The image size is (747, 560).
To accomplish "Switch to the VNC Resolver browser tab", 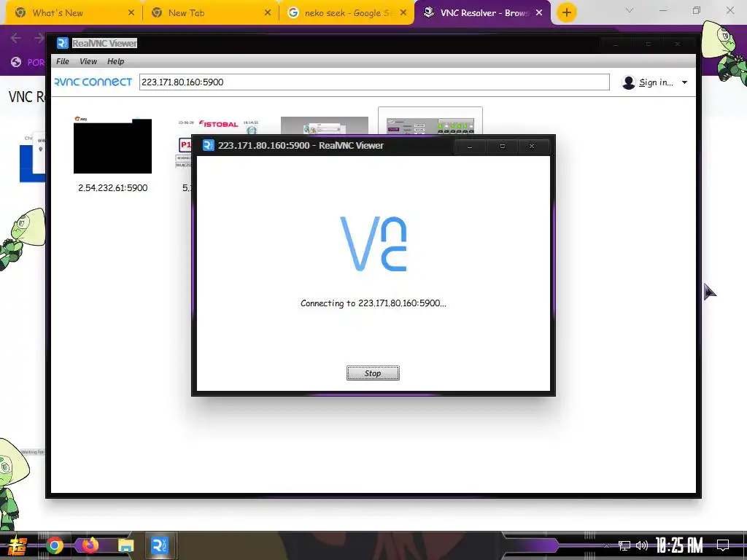I will click(x=484, y=13).
